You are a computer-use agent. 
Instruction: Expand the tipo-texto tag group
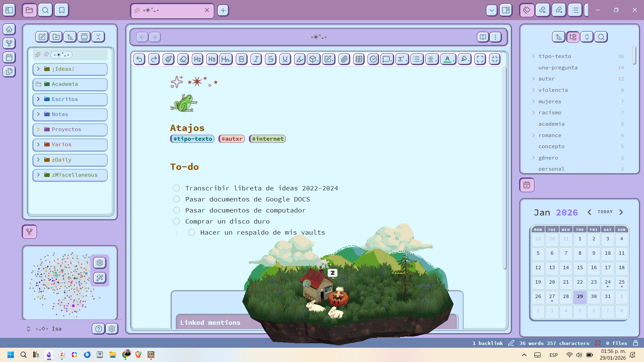click(534, 56)
